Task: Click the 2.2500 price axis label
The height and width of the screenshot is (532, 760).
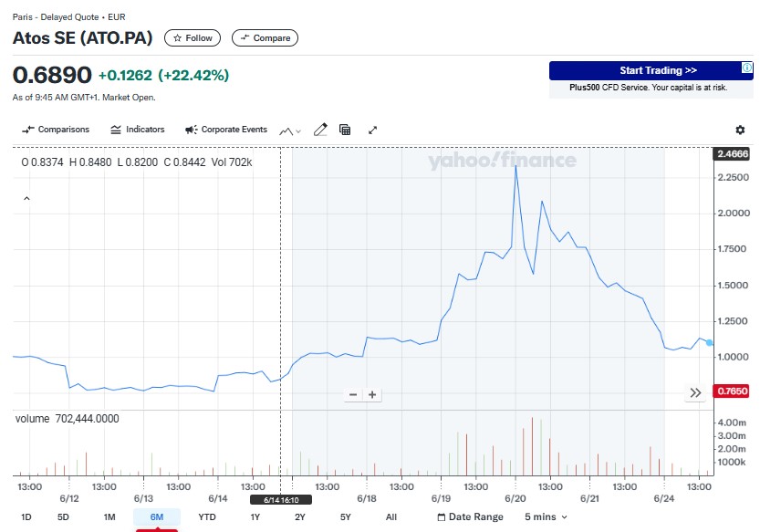Action: pos(734,178)
